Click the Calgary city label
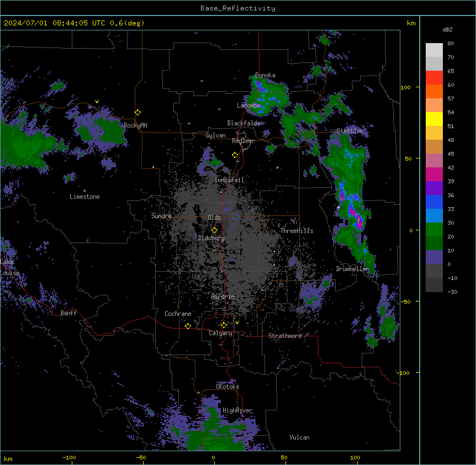Image resolution: width=476 pixels, height=465 pixels. (x=220, y=333)
